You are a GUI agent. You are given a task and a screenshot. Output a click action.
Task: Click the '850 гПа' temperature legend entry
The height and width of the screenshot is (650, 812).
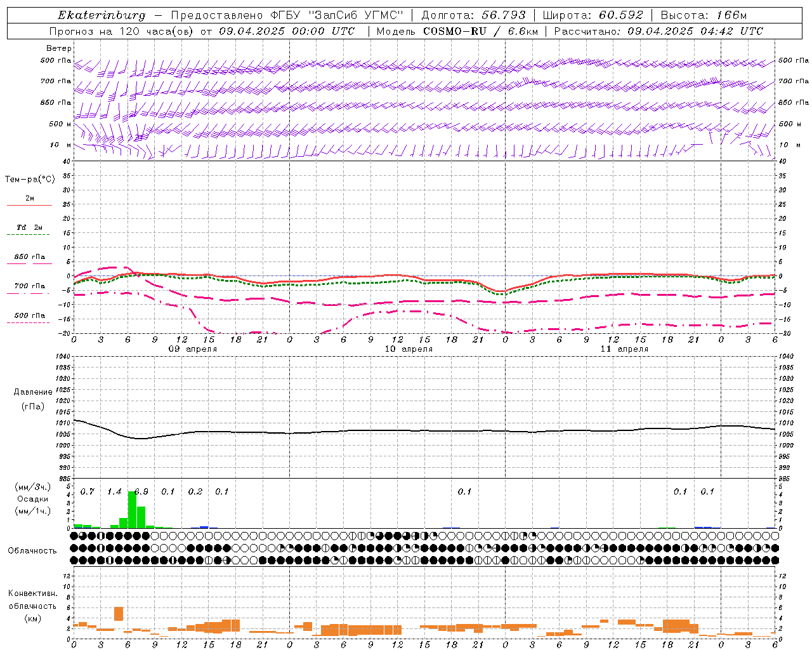(30, 257)
